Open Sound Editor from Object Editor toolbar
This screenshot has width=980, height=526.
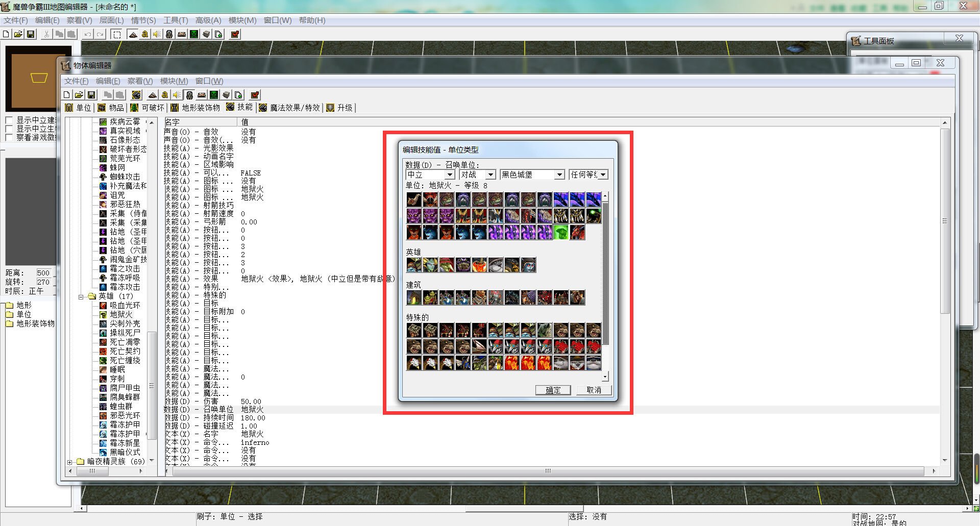(177, 95)
